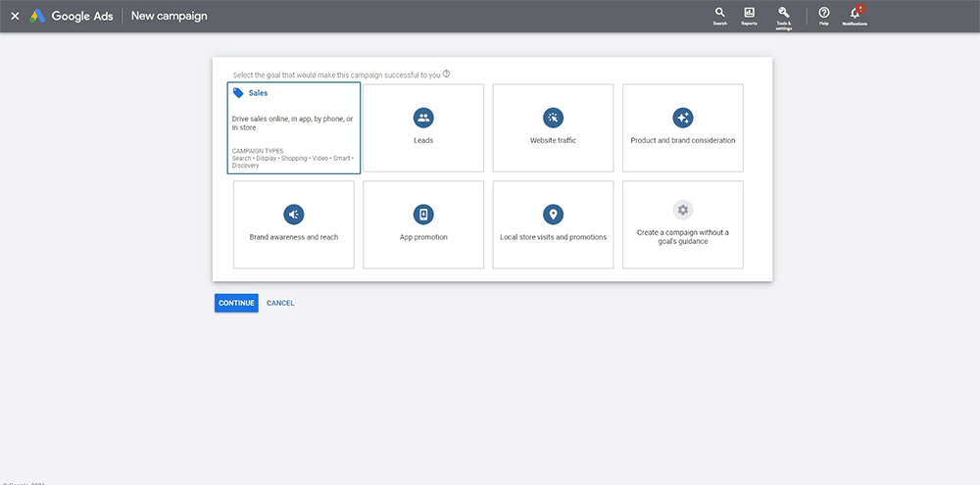Click the Leads goal people icon
Screen dimensions: 980x485
point(423,118)
